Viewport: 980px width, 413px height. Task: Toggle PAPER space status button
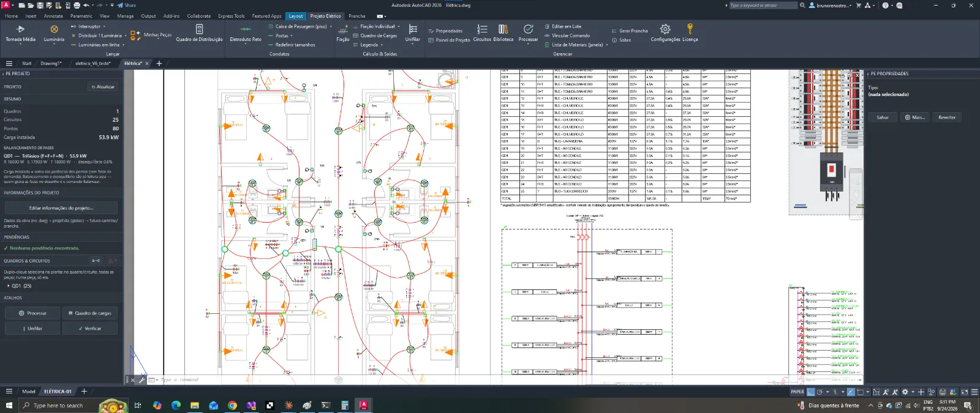[x=797, y=392]
